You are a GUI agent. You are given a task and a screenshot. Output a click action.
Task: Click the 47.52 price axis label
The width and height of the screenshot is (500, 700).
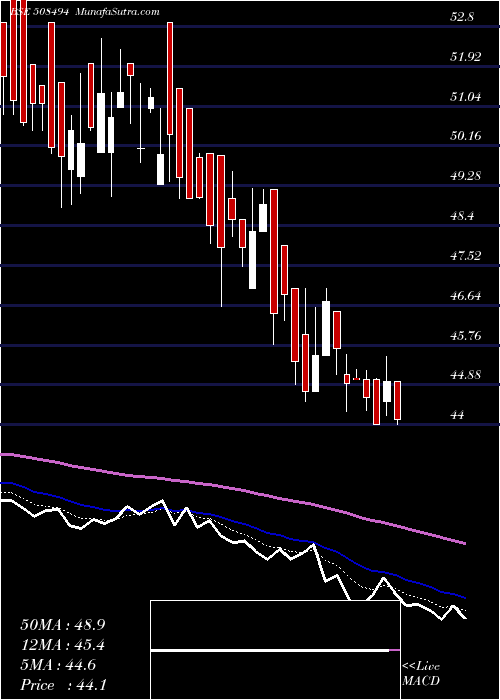(466, 255)
